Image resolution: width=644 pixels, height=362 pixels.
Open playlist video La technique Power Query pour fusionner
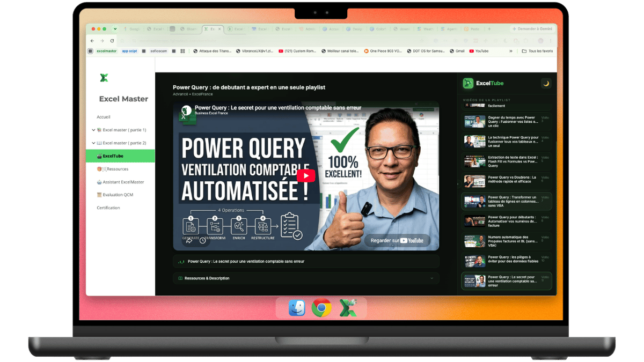(506, 142)
